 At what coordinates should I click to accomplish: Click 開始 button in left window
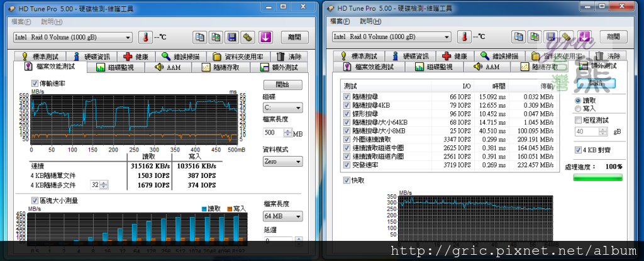click(x=282, y=85)
